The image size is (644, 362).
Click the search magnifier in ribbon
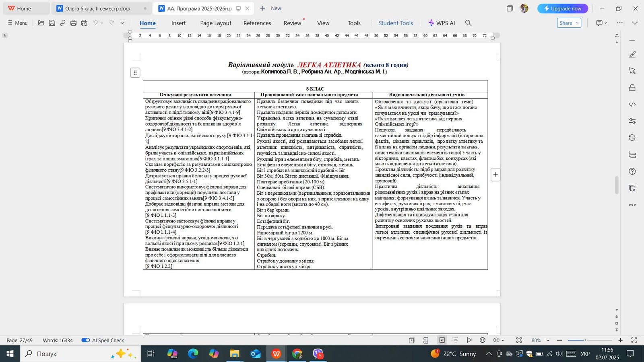[x=468, y=23]
